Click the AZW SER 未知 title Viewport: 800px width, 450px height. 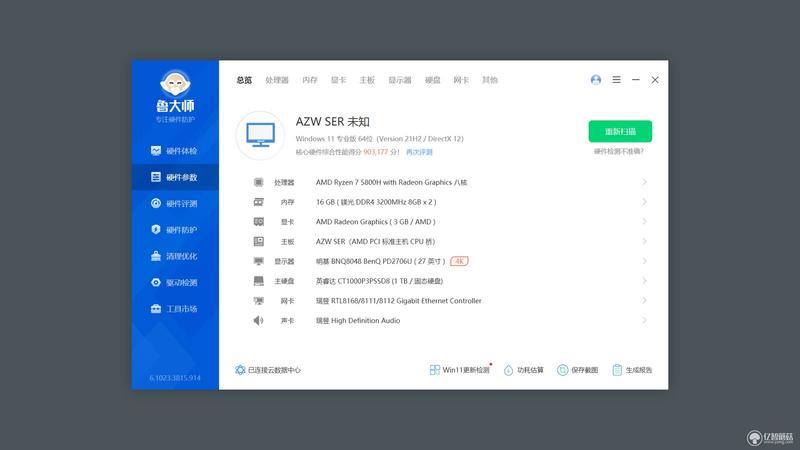[x=333, y=122]
